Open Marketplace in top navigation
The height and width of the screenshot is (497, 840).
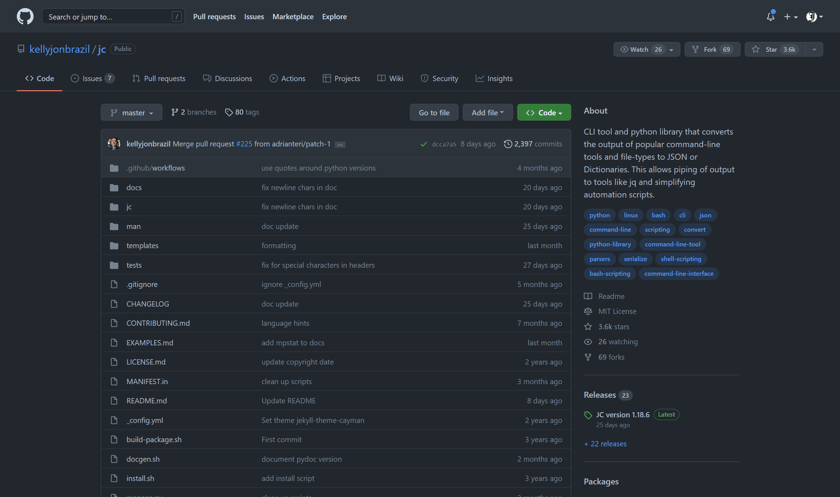pos(293,17)
